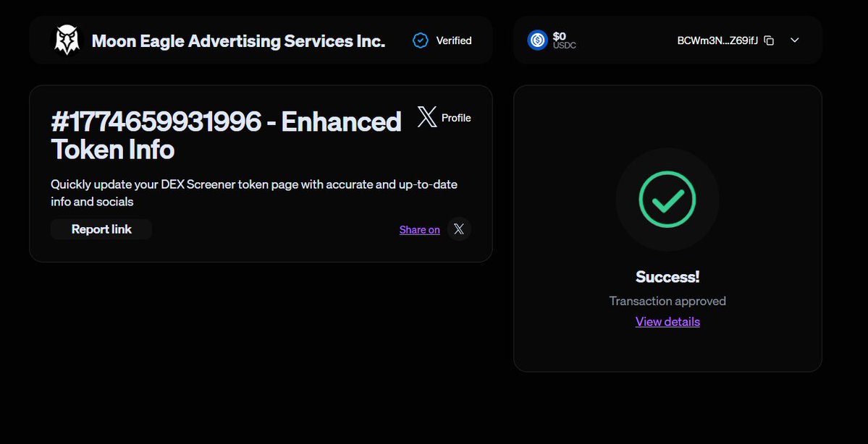Click the Moon Eagle owl logo
The image size is (868, 444).
click(x=67, y=40)
